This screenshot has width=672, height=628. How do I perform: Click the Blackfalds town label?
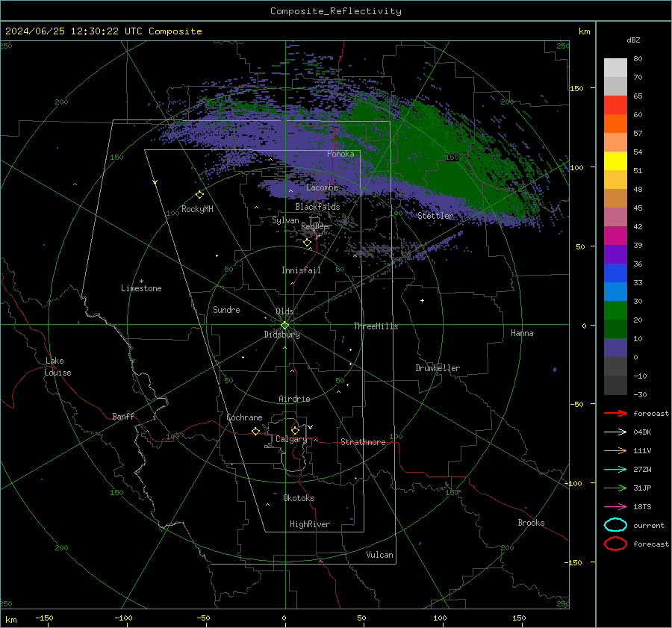pos(317,207)
